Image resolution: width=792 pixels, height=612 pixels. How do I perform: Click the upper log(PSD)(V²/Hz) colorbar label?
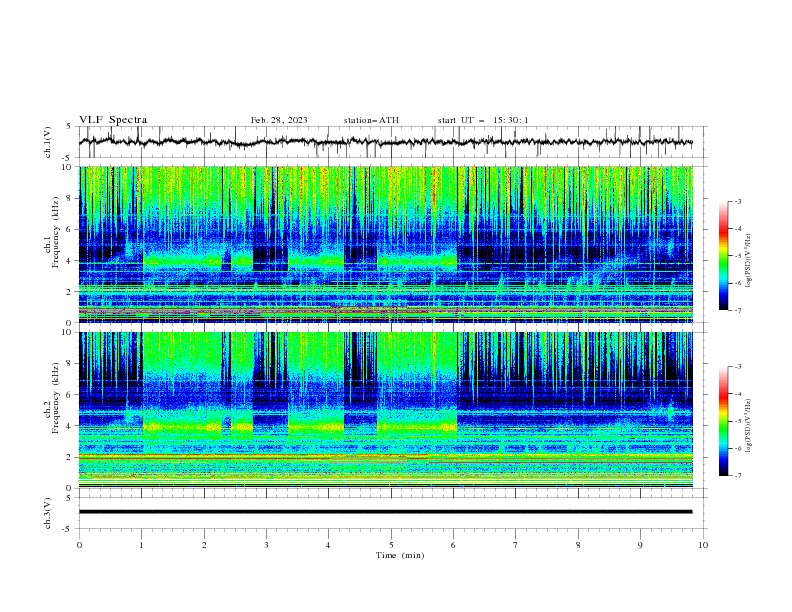click(x=749, y=261)
